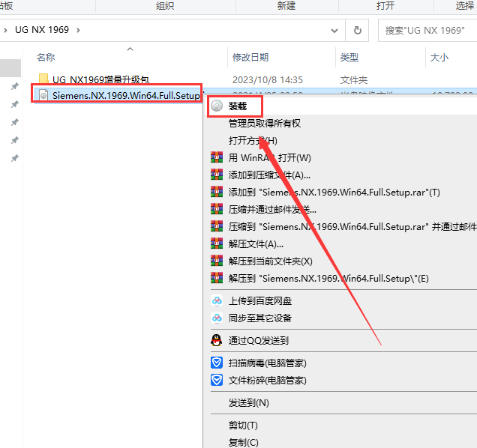Click the 组织 ribbon group label
This screenshot has height=448, width=477.
coord(165,6)
